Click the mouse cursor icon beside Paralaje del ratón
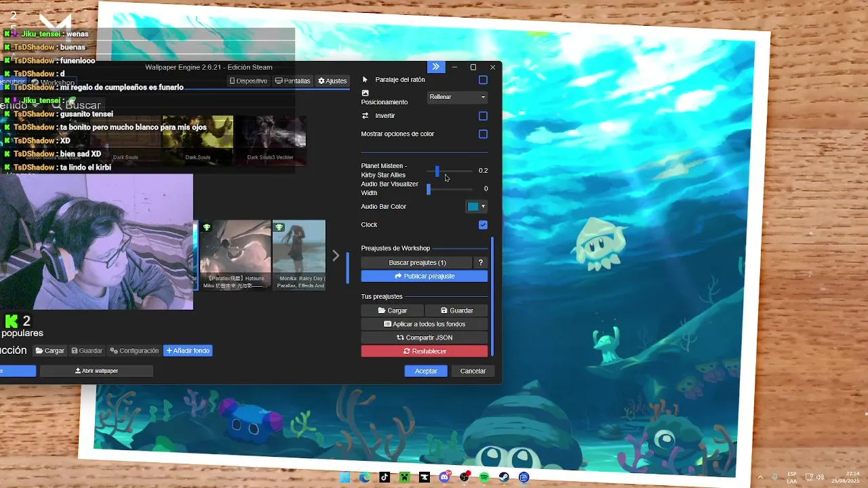868x488 pixels. [365, 79]
